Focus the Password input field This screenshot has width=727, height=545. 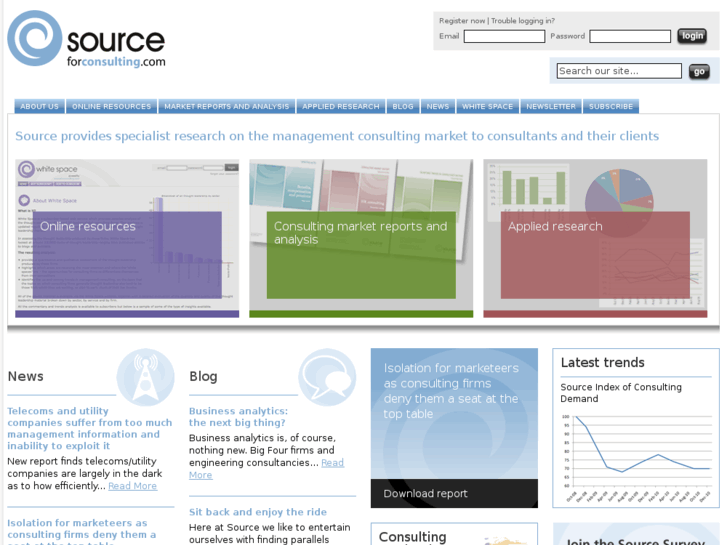click(630, 36)
